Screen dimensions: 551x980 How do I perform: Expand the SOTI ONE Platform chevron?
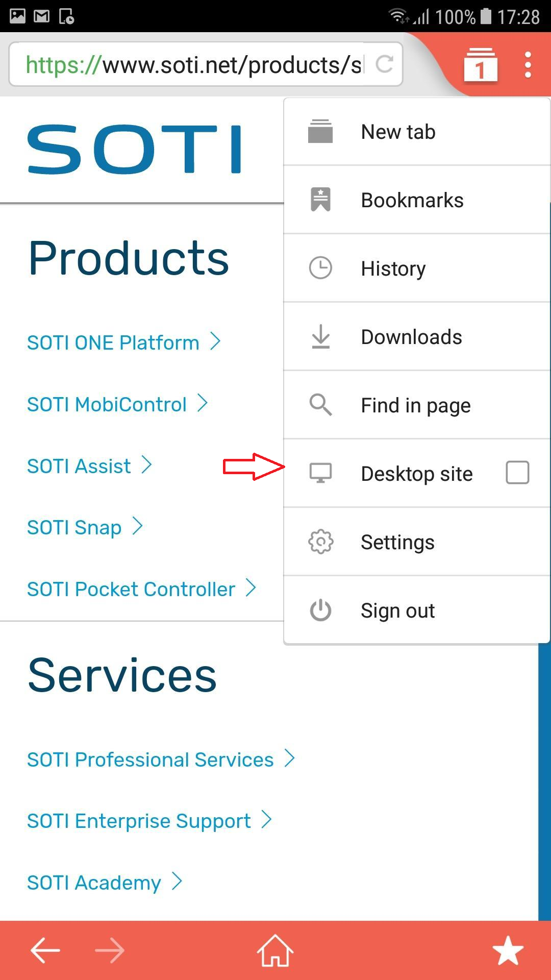(x=215, y=341)
